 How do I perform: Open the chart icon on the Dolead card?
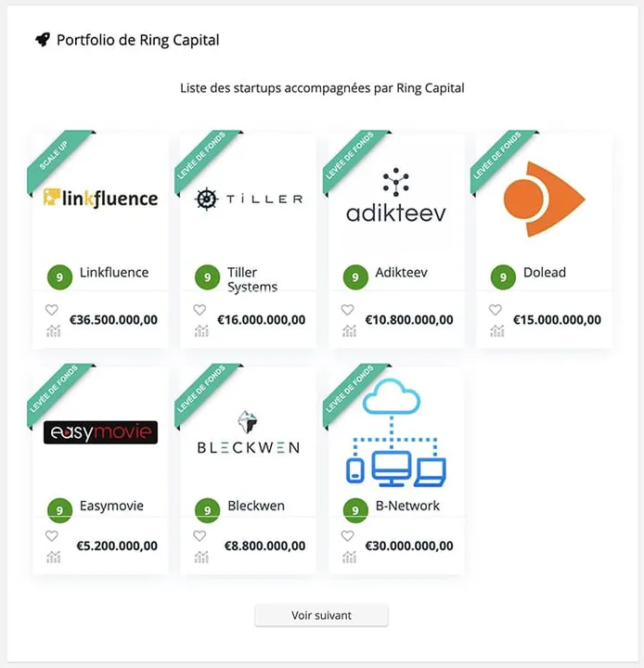[496, 331]
